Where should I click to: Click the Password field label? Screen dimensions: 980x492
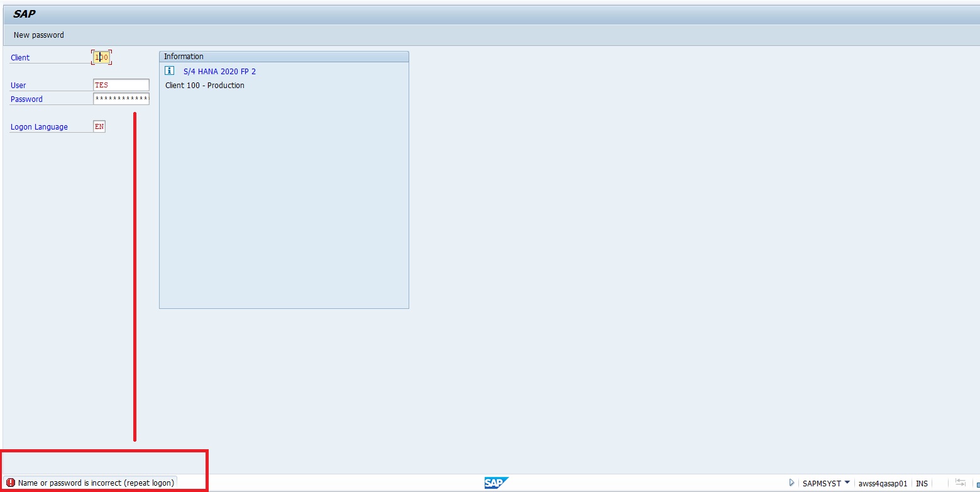(26, 99)
